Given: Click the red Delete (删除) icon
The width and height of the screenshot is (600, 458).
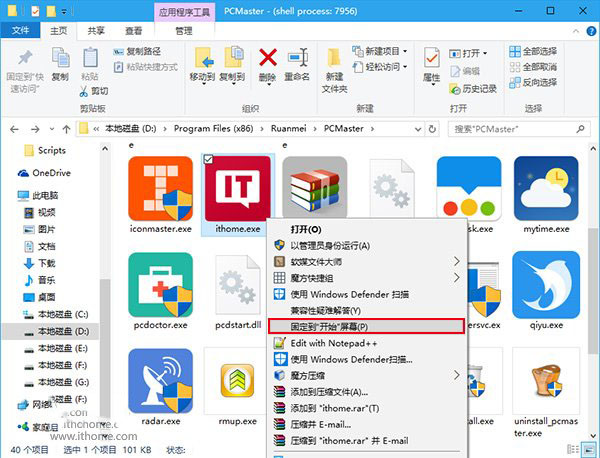Looking at the screenshot, I should (x=268, y=58).
